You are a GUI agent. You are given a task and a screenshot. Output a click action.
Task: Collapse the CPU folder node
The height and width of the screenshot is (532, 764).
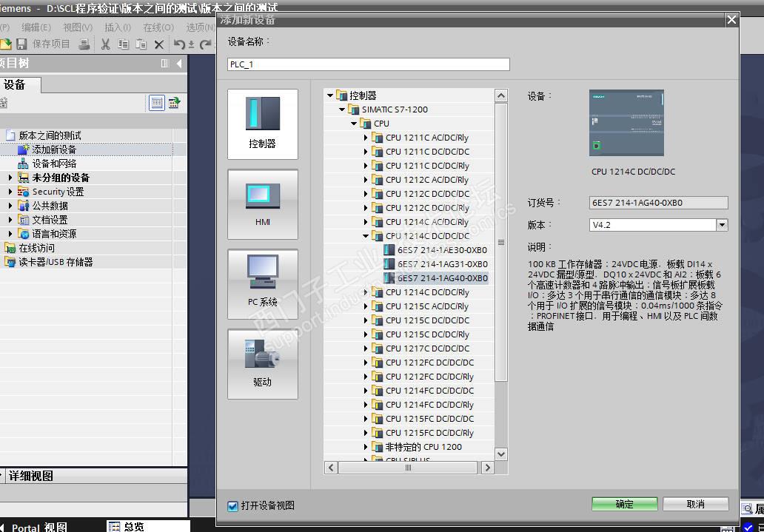coord(354,124)
